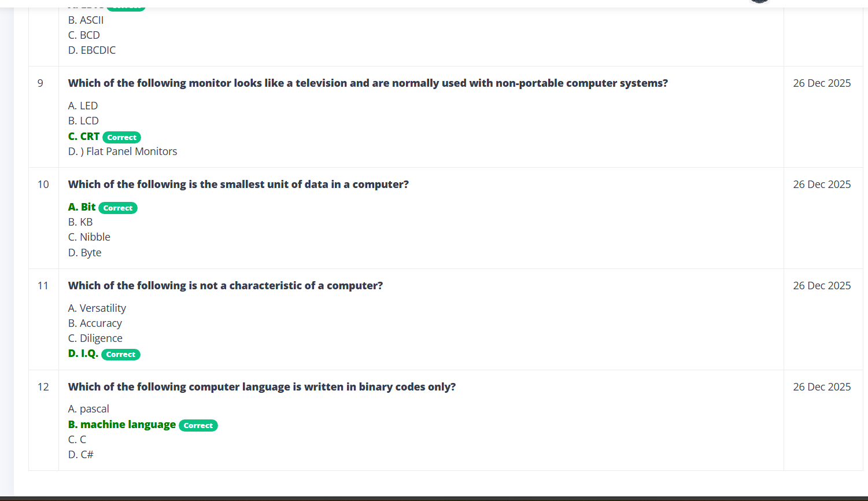Choose the Diligence answer option
This screenshot has width=868, height=501.
tap(95, 338)
